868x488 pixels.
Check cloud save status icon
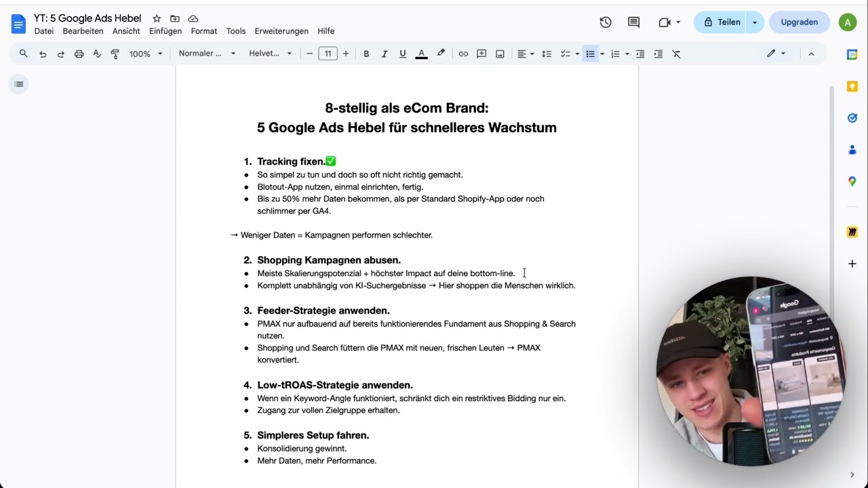point(193,19)
